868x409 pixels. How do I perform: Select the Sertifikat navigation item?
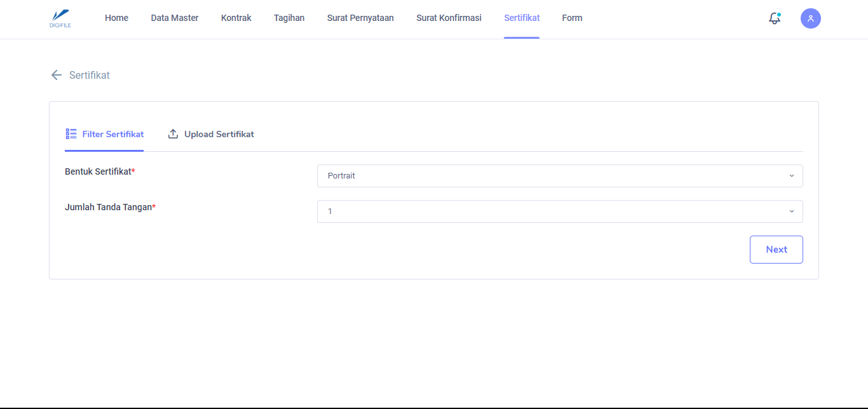(x=522, y=18)
